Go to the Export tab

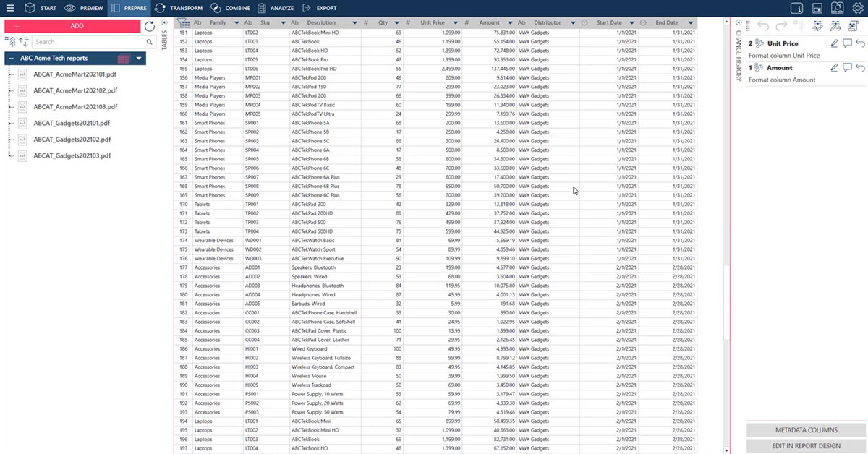319,8
